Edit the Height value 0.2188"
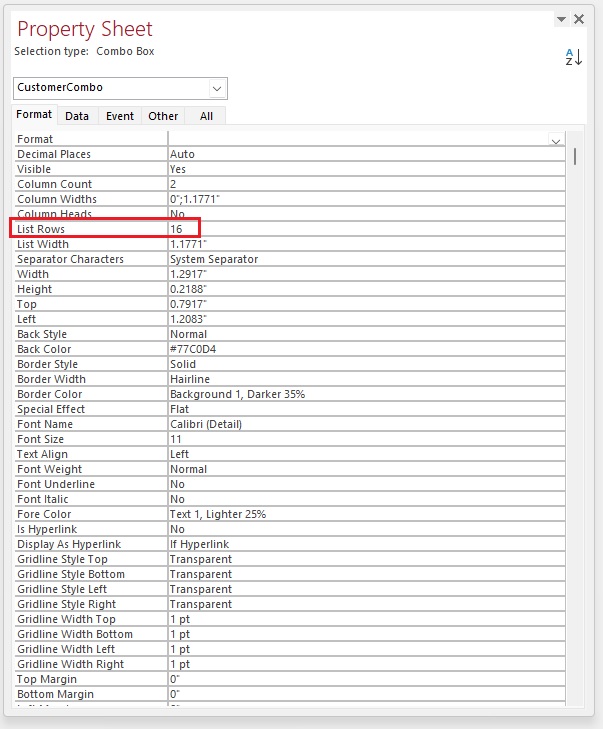The height and width of the screenshot is (729, 603). (366, 289)
